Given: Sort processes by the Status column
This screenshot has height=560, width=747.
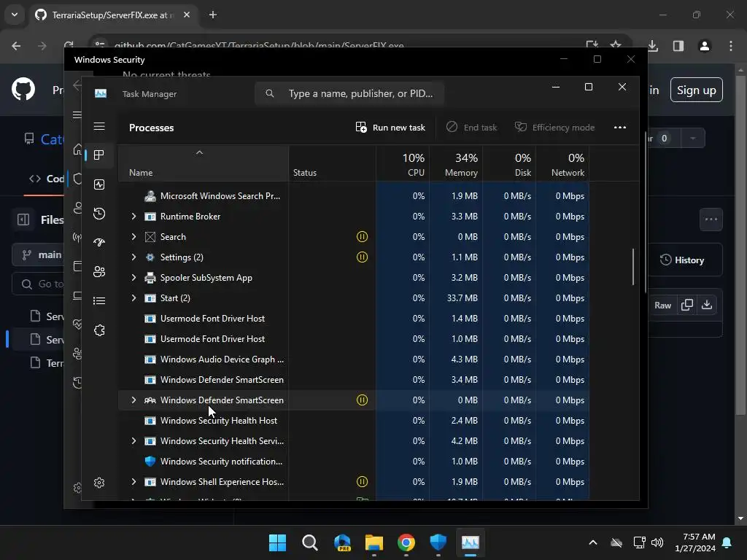Looking at the screenshot, I should pos(332,163).
